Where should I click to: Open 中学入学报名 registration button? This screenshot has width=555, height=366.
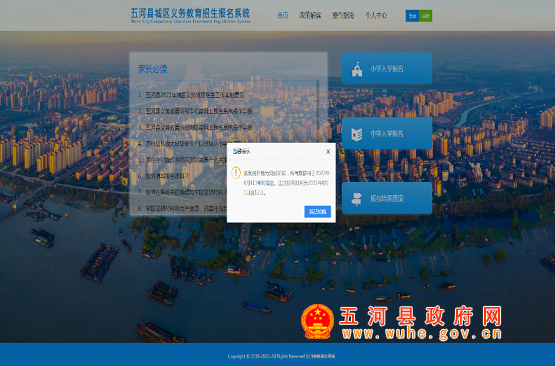click(x=387, y=133)
